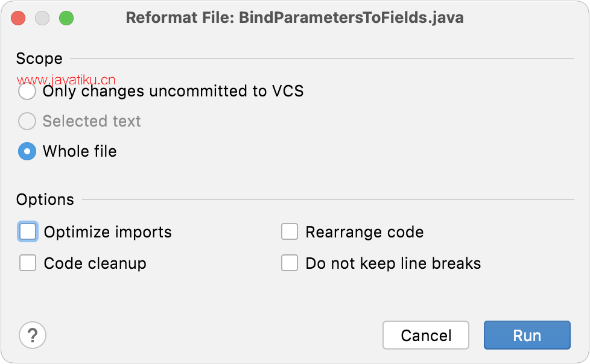Click the Scope section heading

39,58
